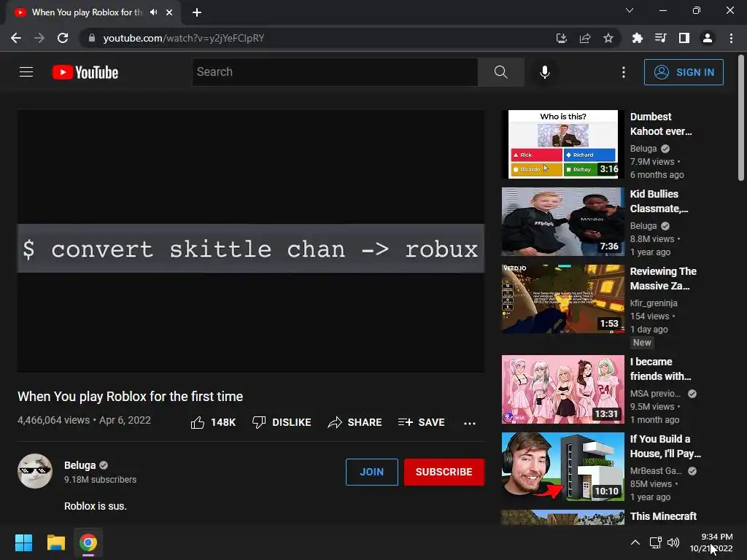Click the YouTube search input field
This screenshot has height=560, width=747.
coord(335,72)
